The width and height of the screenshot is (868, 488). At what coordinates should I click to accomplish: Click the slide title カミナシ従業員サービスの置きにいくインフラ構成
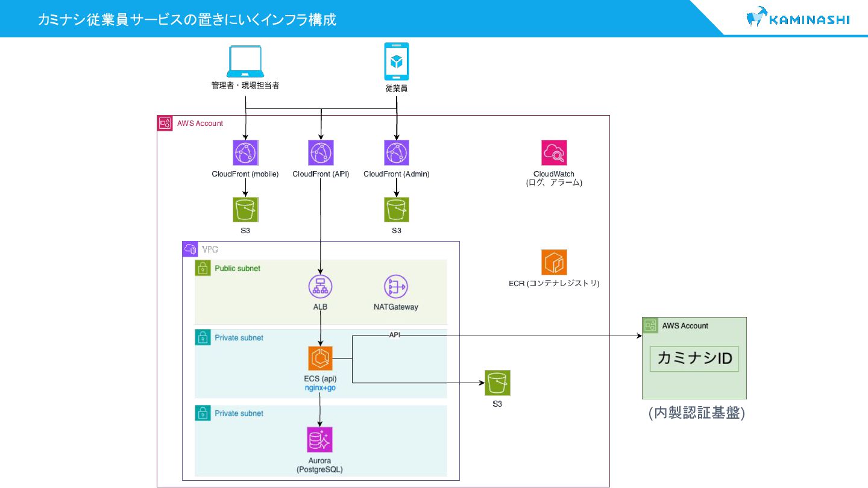point(187,19)
